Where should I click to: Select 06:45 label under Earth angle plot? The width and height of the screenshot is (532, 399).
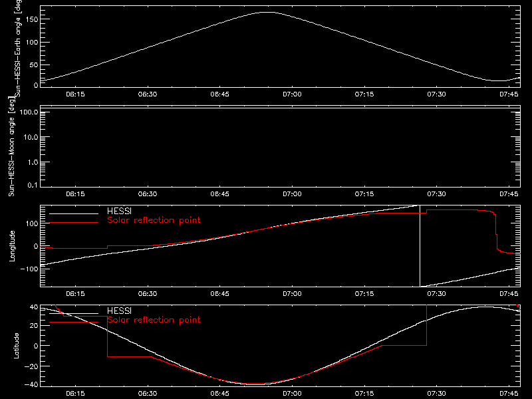pos(220,94)
